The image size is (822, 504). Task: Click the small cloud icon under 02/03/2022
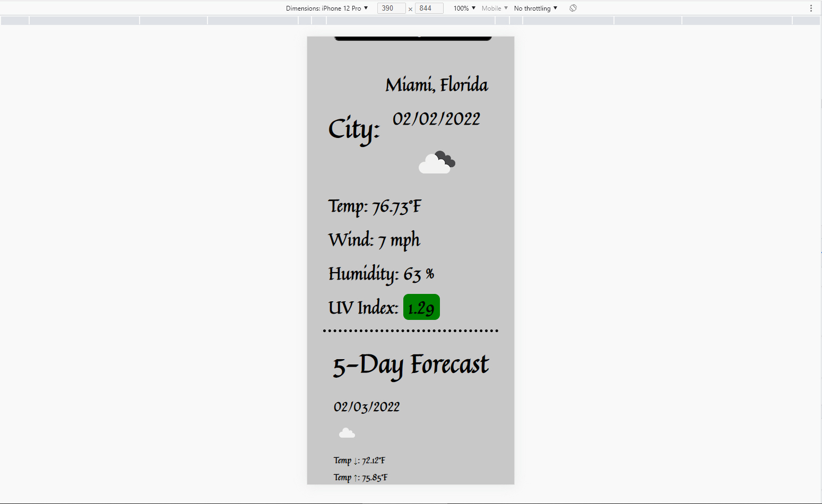click(347, 432)
